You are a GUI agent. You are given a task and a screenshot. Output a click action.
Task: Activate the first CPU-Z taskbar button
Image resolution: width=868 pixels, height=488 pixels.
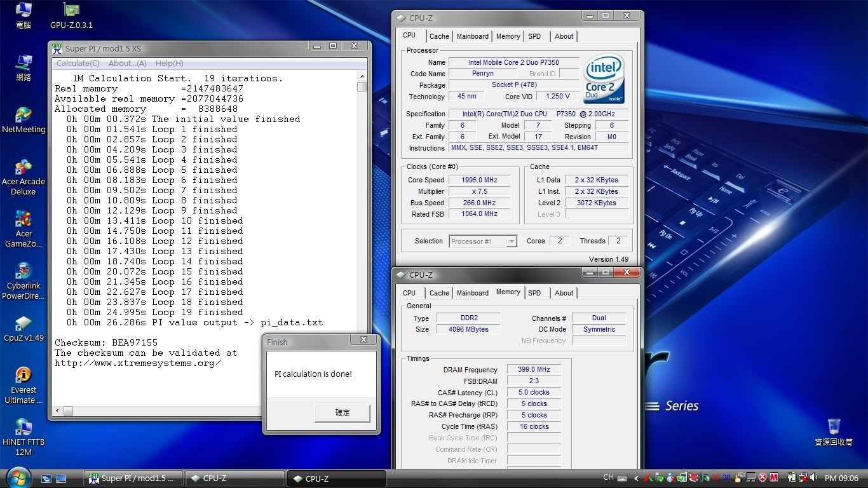click(236, 478)
